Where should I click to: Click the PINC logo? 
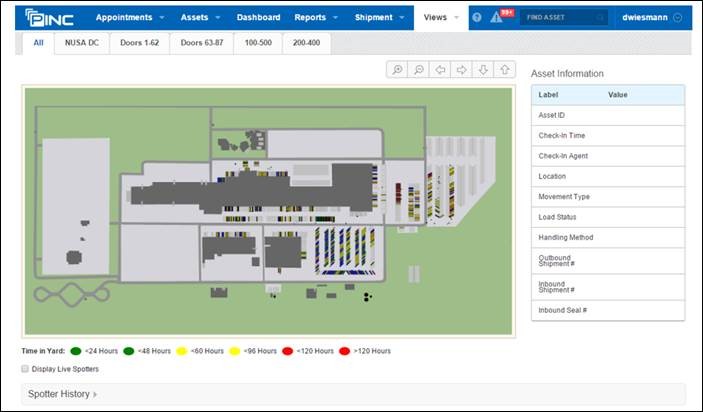click(x=49, y=17)
